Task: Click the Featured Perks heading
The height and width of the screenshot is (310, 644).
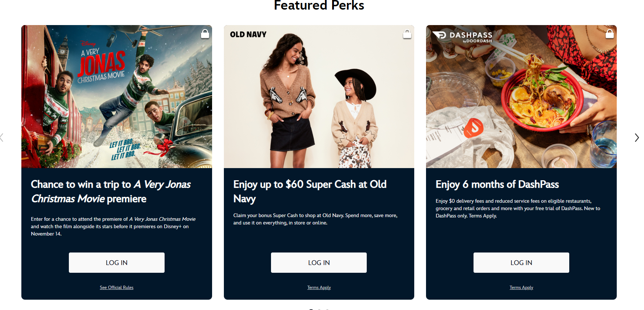Action: point(319,6)
